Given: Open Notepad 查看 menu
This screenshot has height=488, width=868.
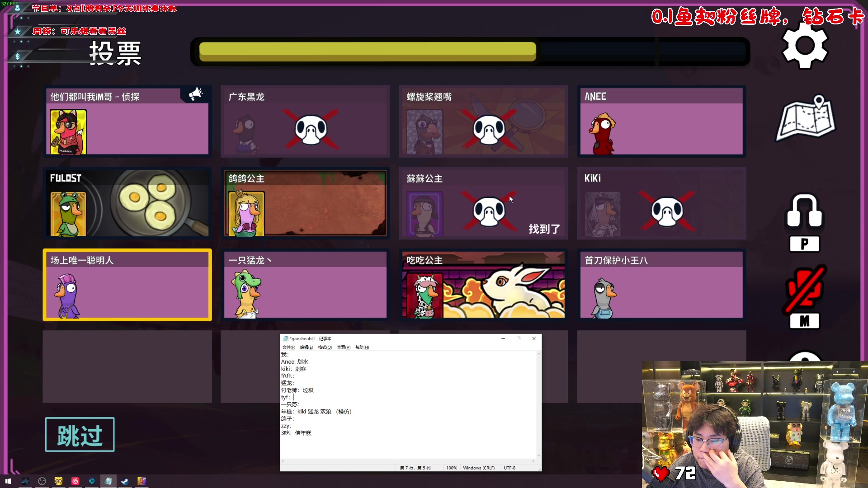Looking at the screenshot, I should [x=343, y=347].
